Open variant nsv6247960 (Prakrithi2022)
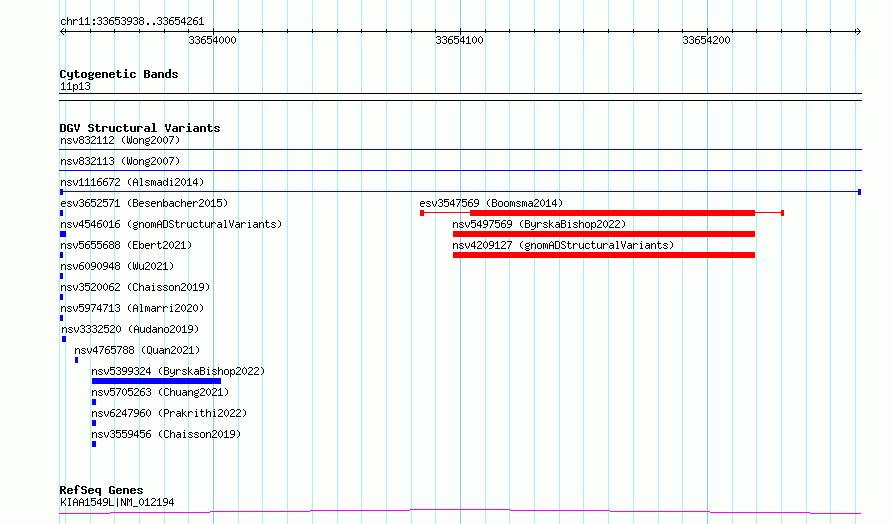Screen dimensions: 890x524 (x=169, y=413)
